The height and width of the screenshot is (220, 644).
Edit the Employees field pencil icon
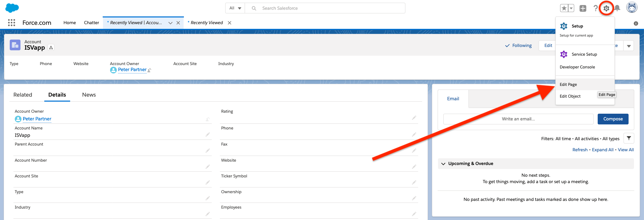pyautogui.click(x=414, y=214)
